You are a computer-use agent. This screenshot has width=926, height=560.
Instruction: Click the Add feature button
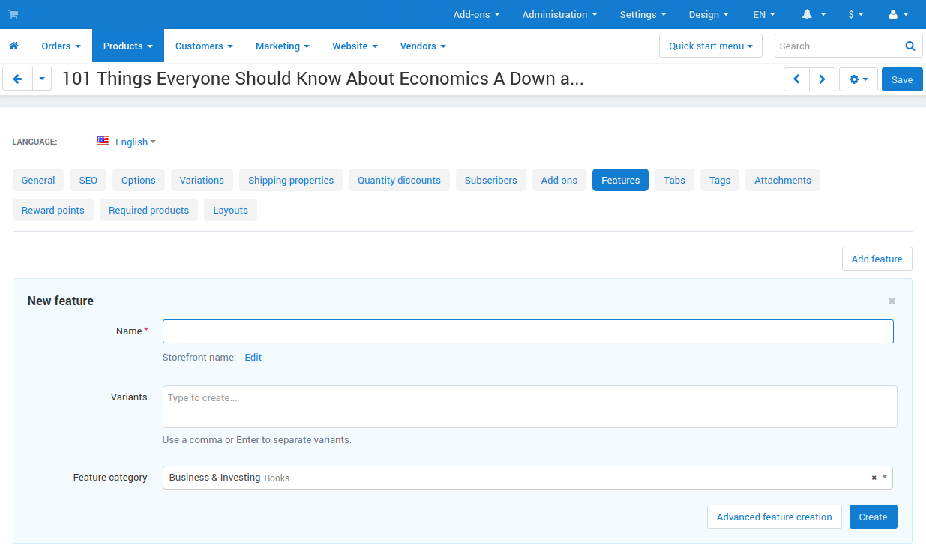(x=877, y=259)
